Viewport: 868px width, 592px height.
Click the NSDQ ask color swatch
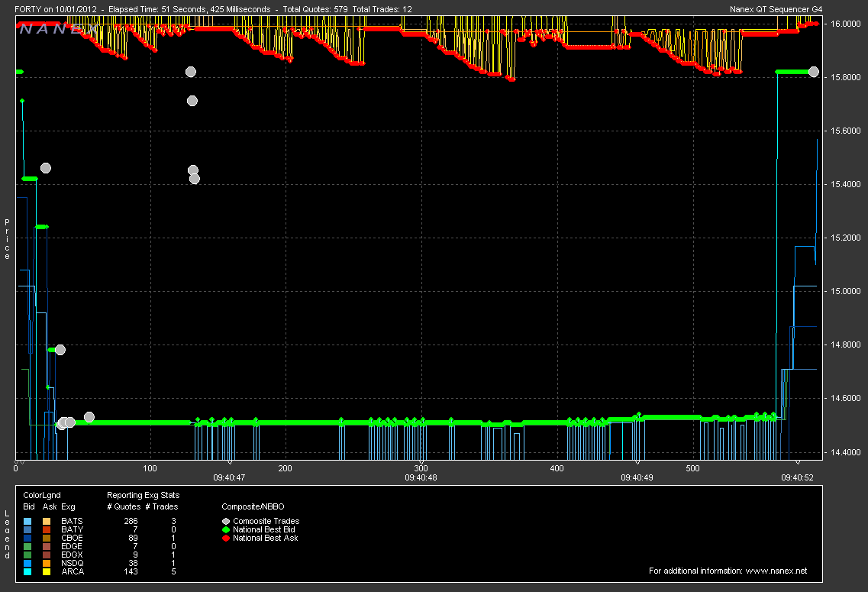pyautogui.click(x=47, y=563)
